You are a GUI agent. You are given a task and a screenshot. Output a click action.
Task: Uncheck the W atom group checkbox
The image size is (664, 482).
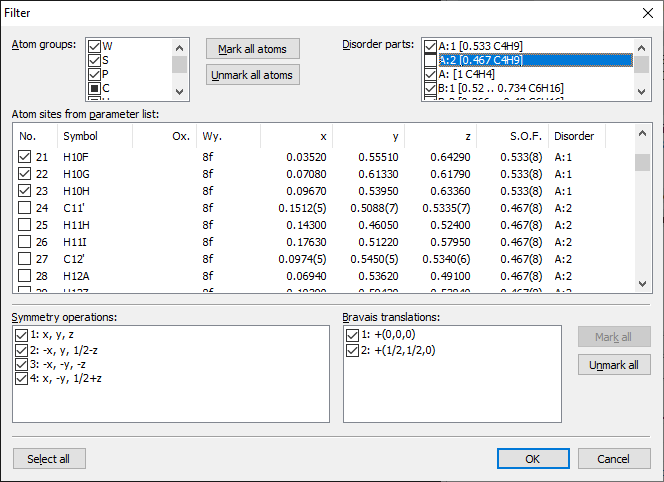pos(94,47)
